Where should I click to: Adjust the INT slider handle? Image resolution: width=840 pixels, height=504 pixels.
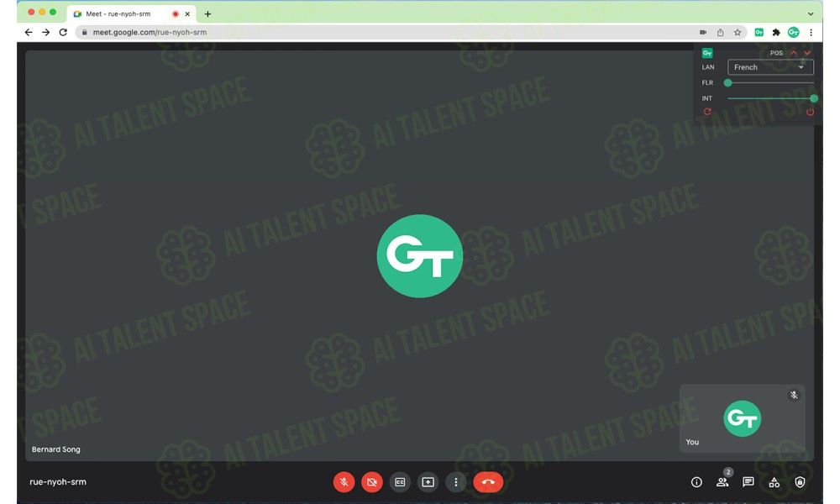pos(814,98)
